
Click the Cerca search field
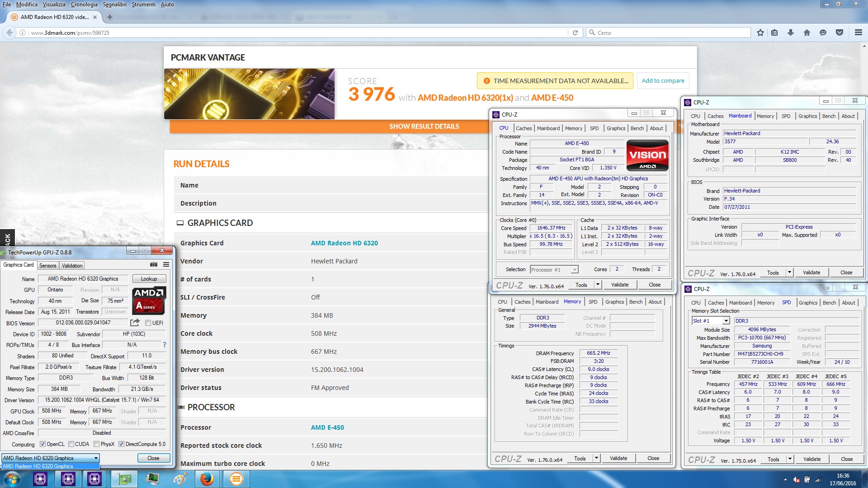click(669, 33)
